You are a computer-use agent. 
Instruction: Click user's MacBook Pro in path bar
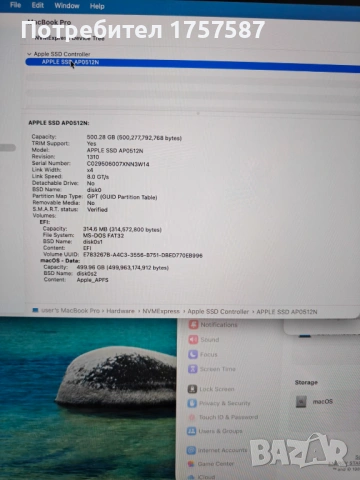[70, 311]
